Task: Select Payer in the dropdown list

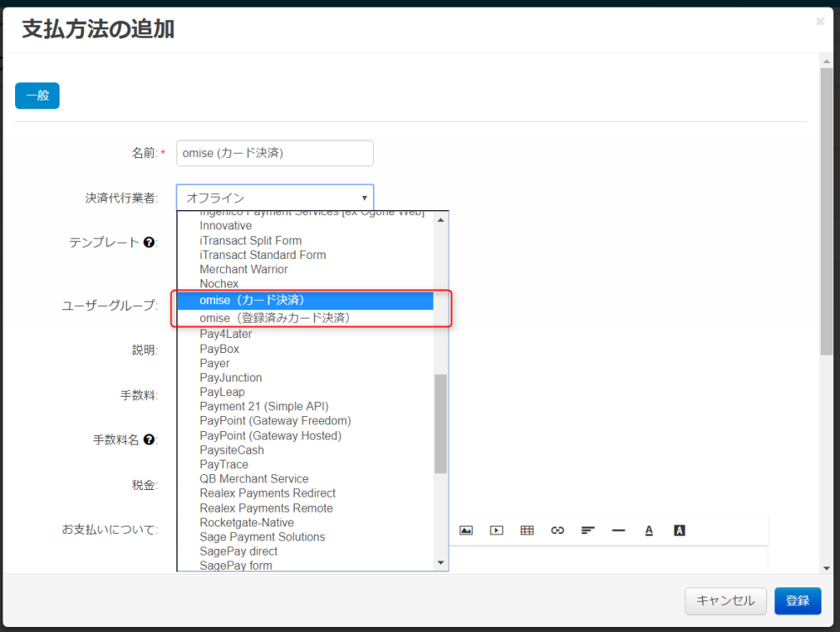Action: [306, 363]
